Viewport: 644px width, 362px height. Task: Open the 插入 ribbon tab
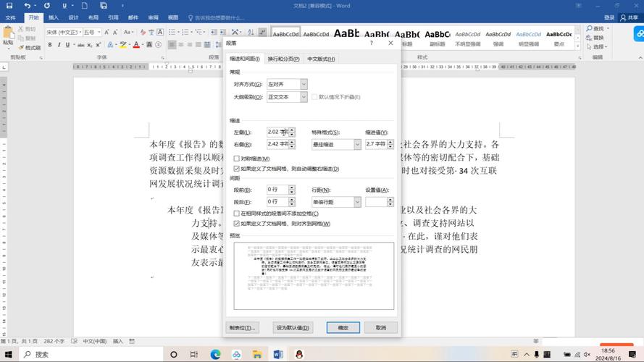click(x=54, y=17)
